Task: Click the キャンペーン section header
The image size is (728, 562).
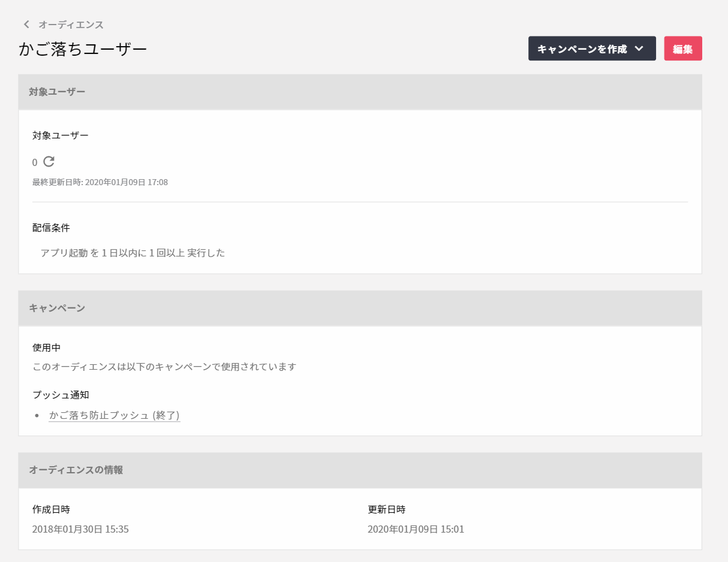Action: click(x=360, y=308)
